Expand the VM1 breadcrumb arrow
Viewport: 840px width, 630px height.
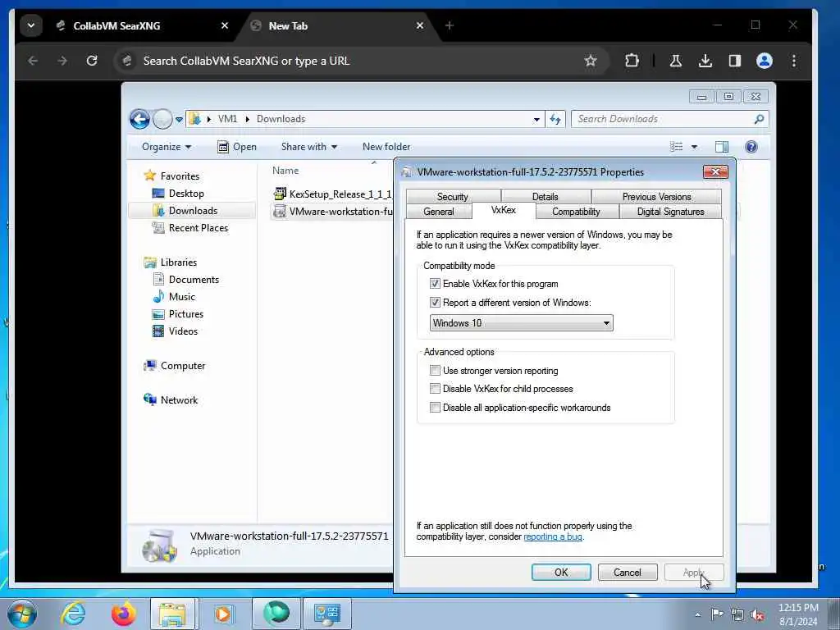247,119
